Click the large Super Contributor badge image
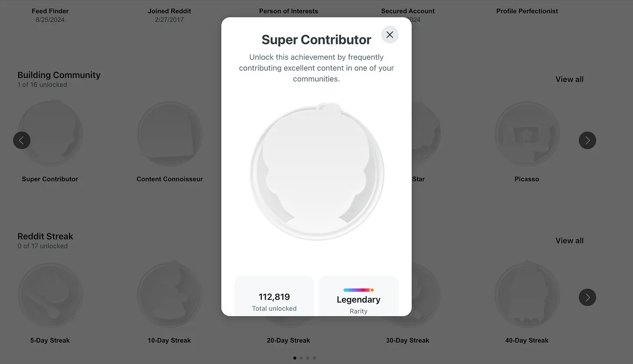This screenshot has width=633, height=364. tap(317, 171)
